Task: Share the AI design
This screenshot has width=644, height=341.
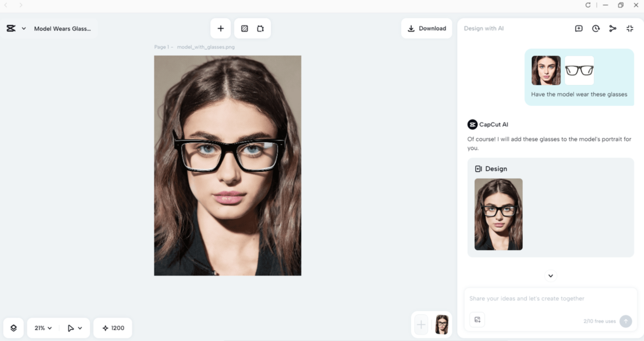Action: click(613, 28)
